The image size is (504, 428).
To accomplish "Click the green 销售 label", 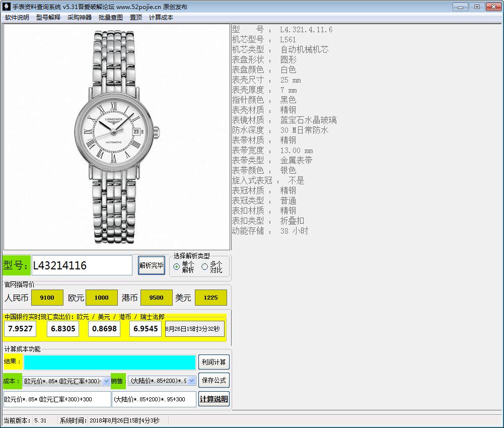I will [118, 381].
